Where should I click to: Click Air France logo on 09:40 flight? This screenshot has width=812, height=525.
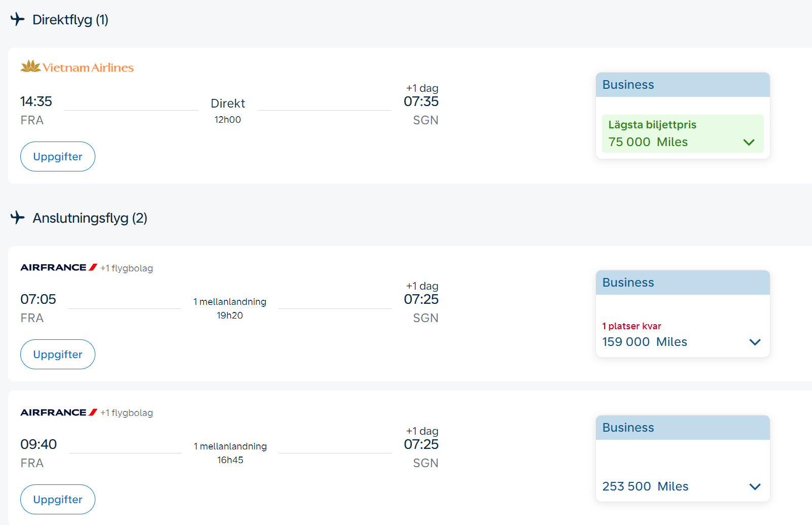pyautogui.click(x=58, y=412)
